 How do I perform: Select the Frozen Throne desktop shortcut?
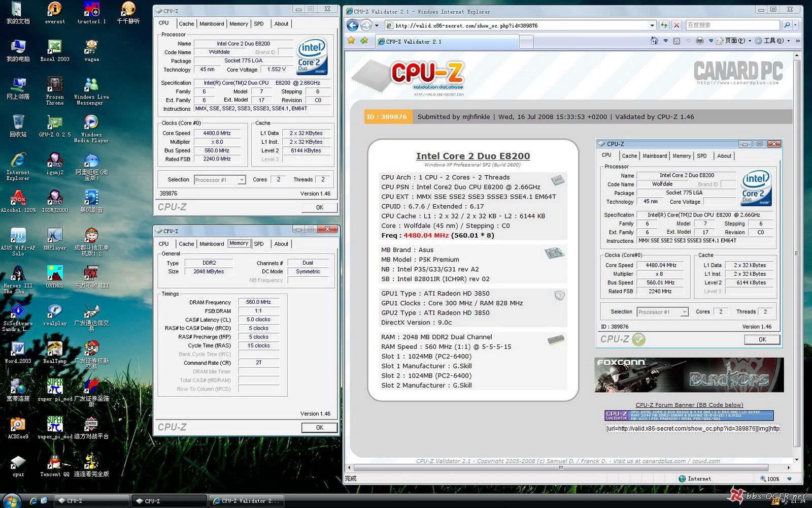click(x=55, y=91)
